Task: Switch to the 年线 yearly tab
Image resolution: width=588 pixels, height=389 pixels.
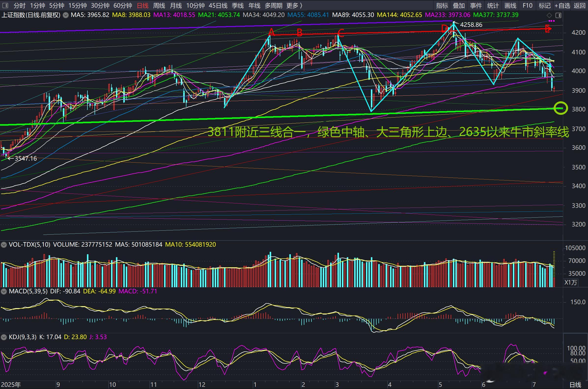Action: tap(254, 5)
